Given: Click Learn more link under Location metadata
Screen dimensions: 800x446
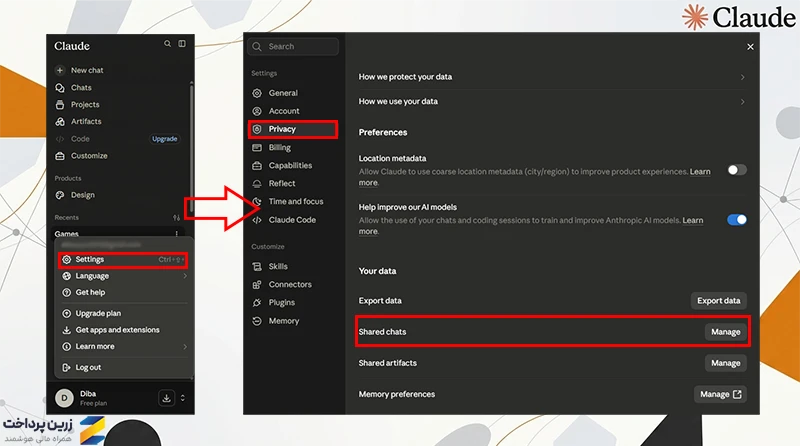Looking at the screenshot, I should pyautogui.click(x=700, y=172).
